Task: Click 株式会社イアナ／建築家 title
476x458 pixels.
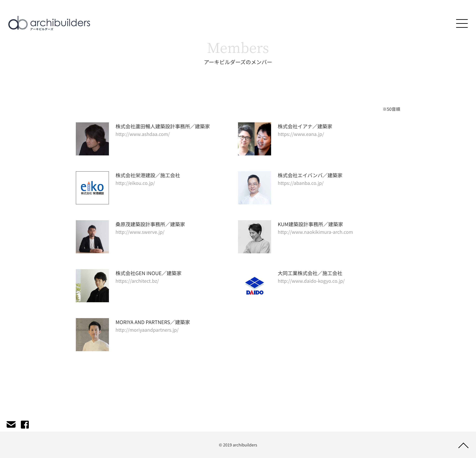Action: 305,126
